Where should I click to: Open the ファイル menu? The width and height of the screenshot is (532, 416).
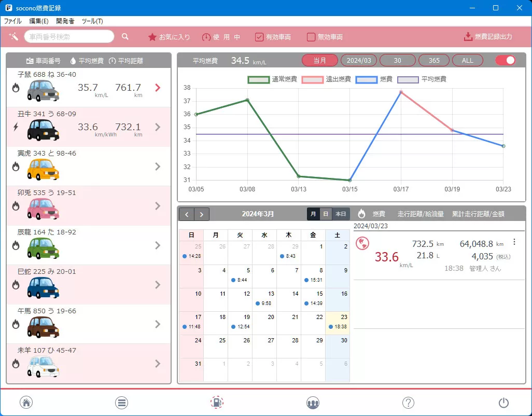pos(13,21)
